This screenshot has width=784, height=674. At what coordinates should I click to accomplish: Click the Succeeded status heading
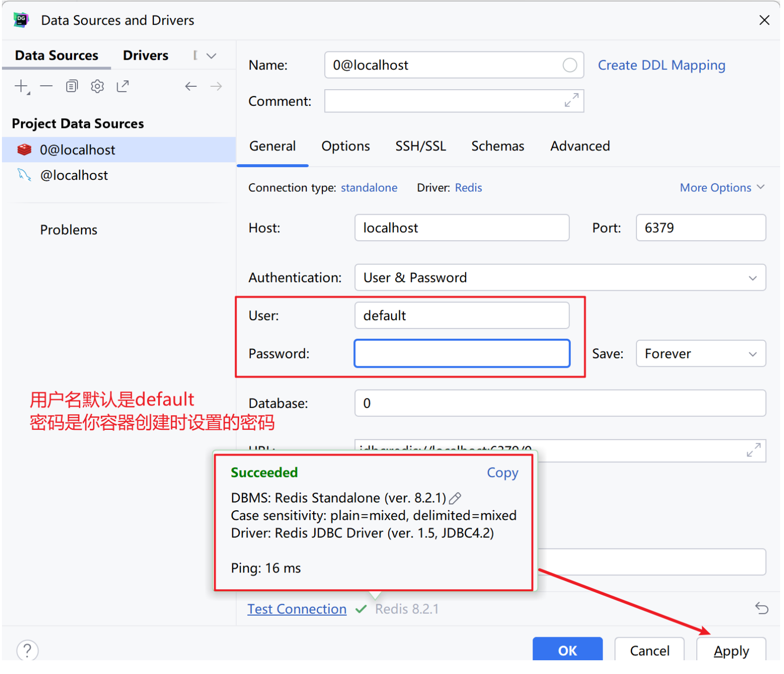coord(264,473)
